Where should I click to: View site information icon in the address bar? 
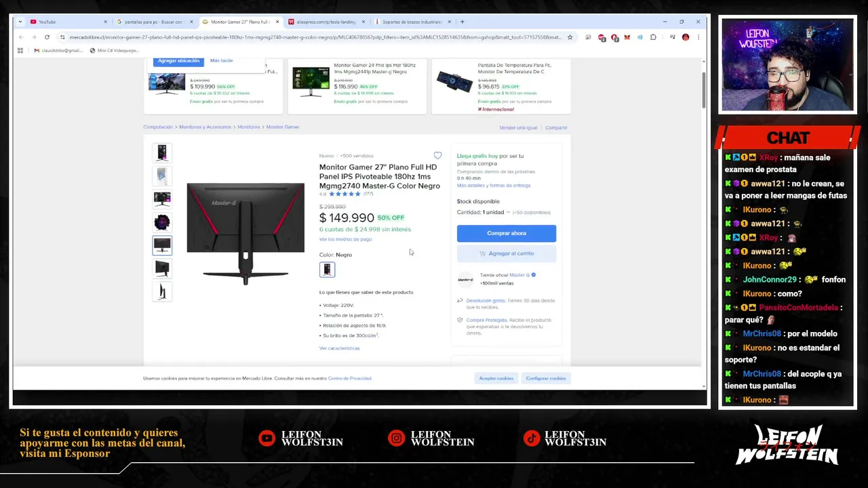click(x=62, y=37)
